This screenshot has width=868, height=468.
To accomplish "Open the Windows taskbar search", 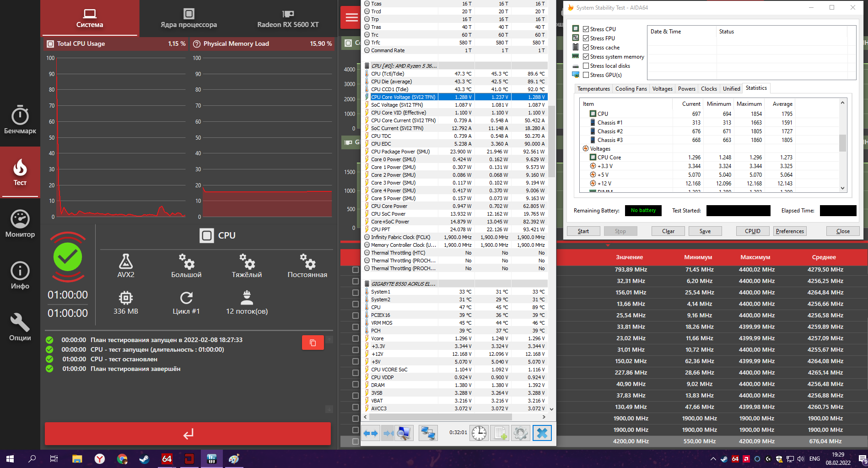I will [x=32, y=459].
